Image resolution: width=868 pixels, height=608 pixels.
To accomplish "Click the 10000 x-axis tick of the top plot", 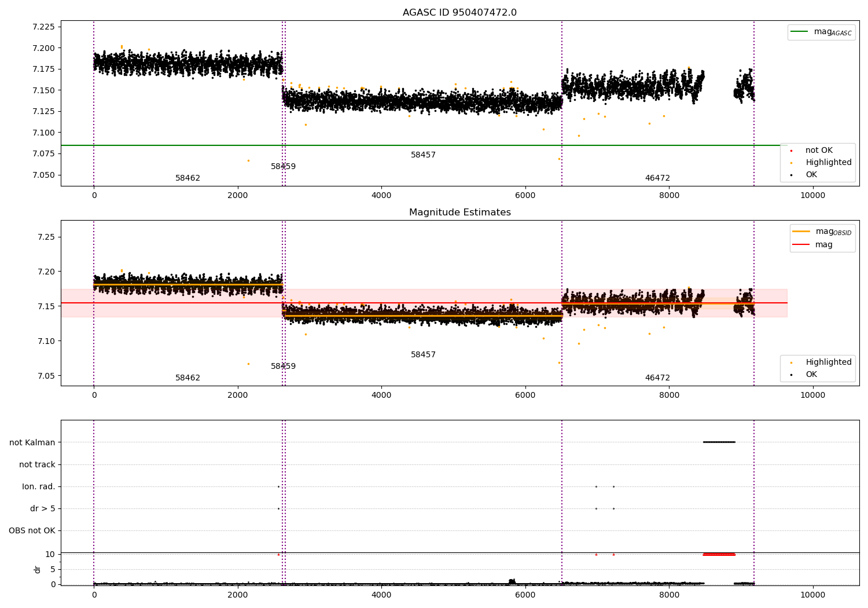I will point(812,196).
